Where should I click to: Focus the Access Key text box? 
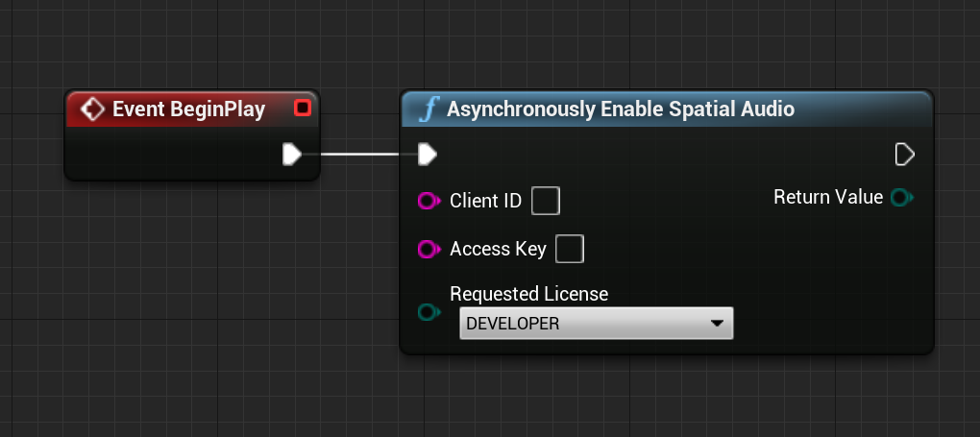[570, 250]
